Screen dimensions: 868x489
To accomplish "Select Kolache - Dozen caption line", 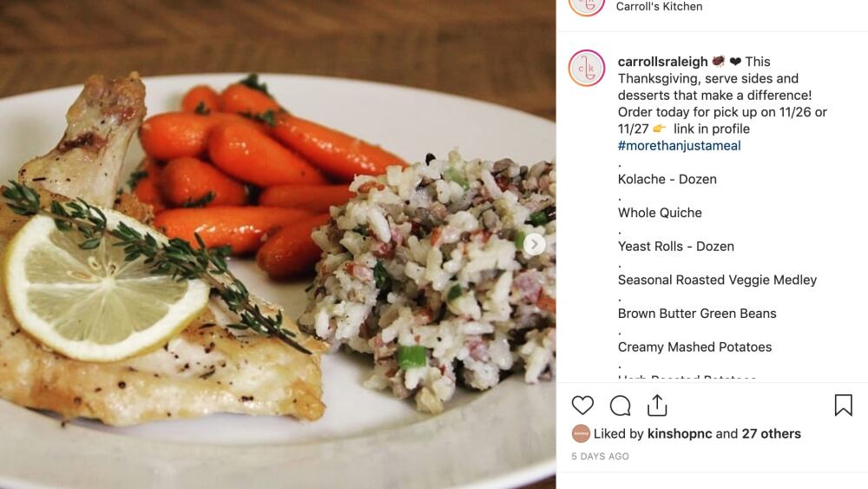I will [667, 180].
